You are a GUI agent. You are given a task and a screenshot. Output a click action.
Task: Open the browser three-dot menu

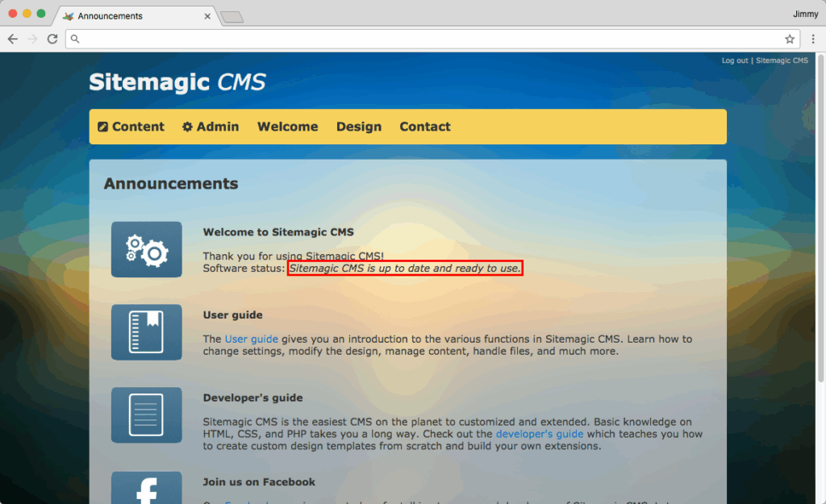[813, 39]
